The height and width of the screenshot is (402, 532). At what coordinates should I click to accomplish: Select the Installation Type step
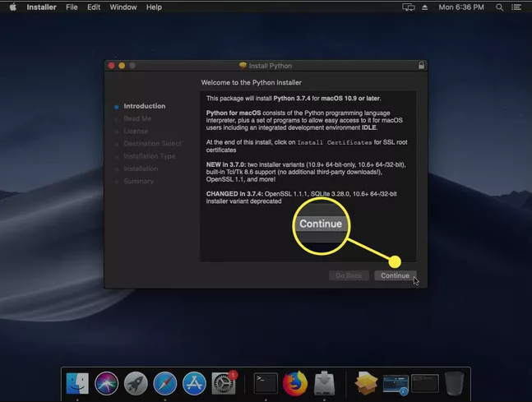click(150, 156)
